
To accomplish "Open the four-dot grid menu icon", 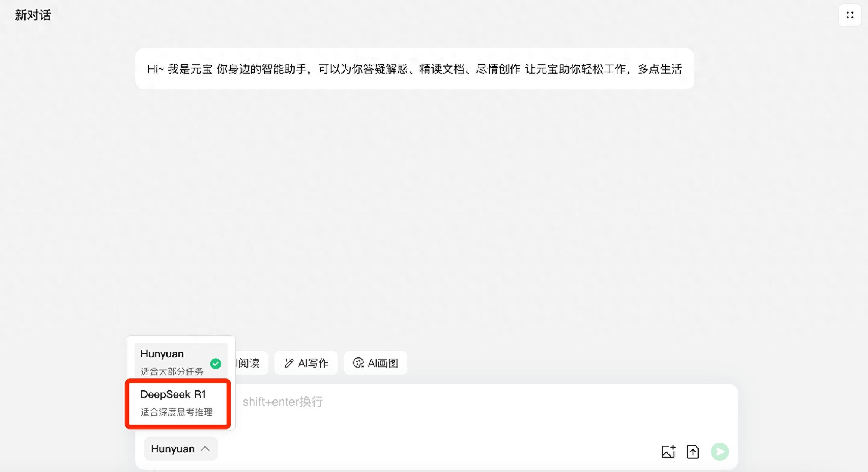I will [x=850, y=15].
